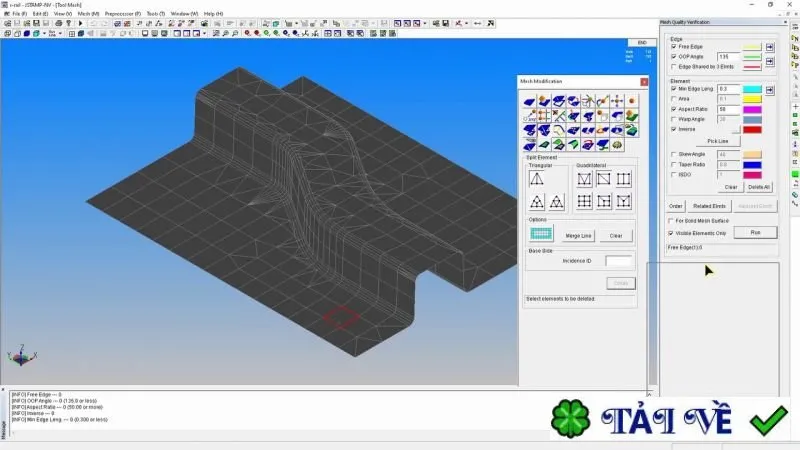This screenshot has width=800, height=450.
Task: Click the play arrow icon in toolbar
Action: pos(80,23)
